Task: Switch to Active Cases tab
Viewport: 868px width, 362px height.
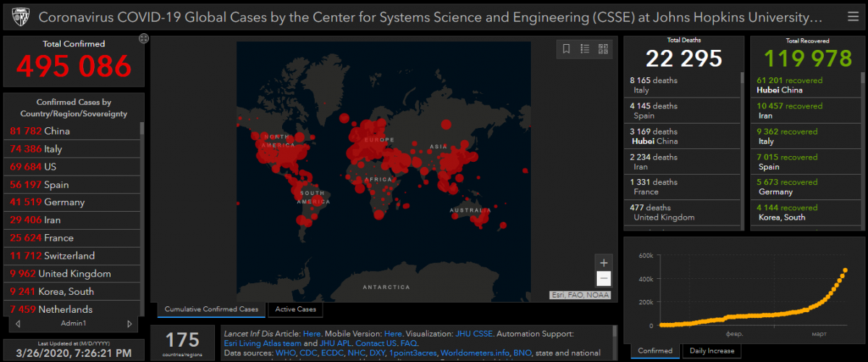Action: (296, 309)
